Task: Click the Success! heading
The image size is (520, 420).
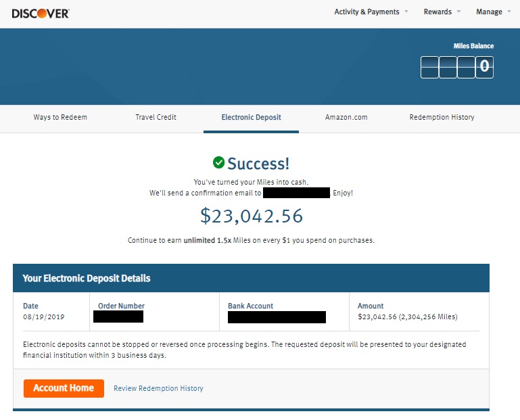Action: click(x=258, y=164)
